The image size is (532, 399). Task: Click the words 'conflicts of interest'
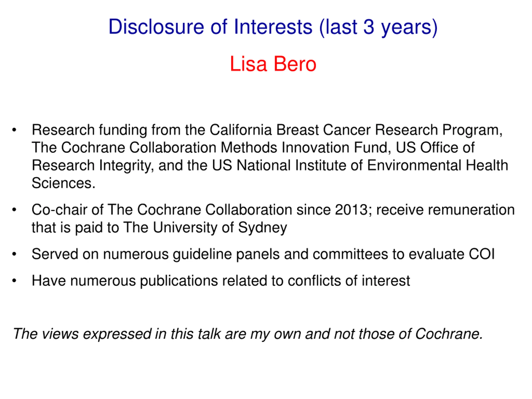[349, 281]
